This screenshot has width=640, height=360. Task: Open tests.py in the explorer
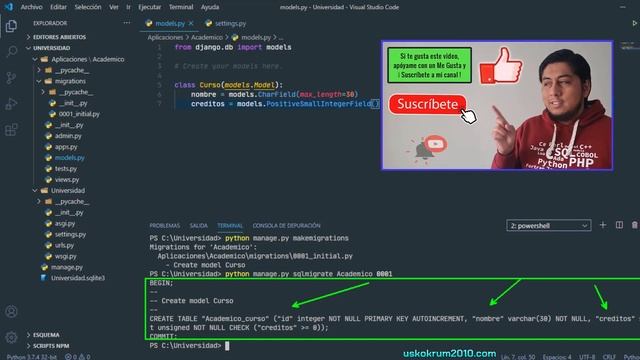(66, 169)
